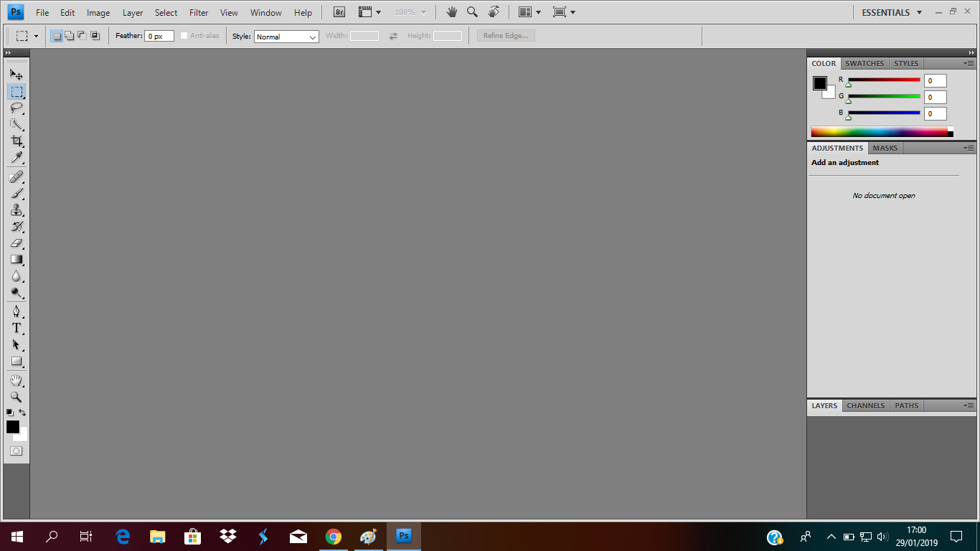Switch to the Paths tab
The width and height of the screenshot is (980, 551).
coord(906,405)
